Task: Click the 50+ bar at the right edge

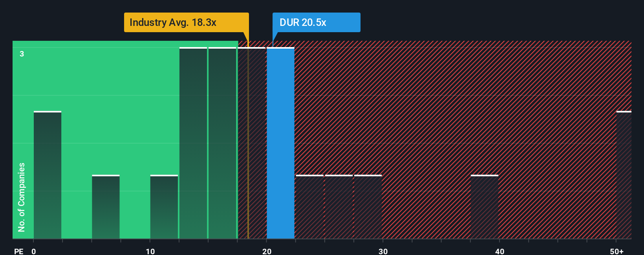Action: click(624, 175)
